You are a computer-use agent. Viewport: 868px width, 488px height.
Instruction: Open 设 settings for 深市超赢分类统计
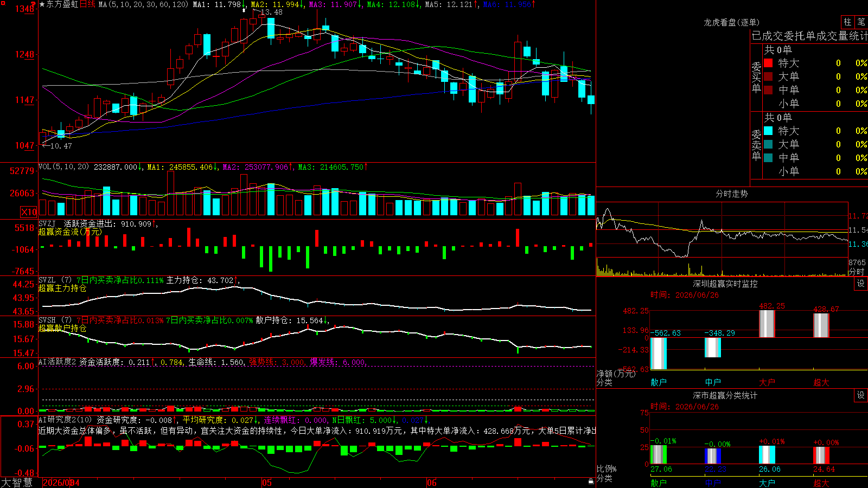coord(861,395)
